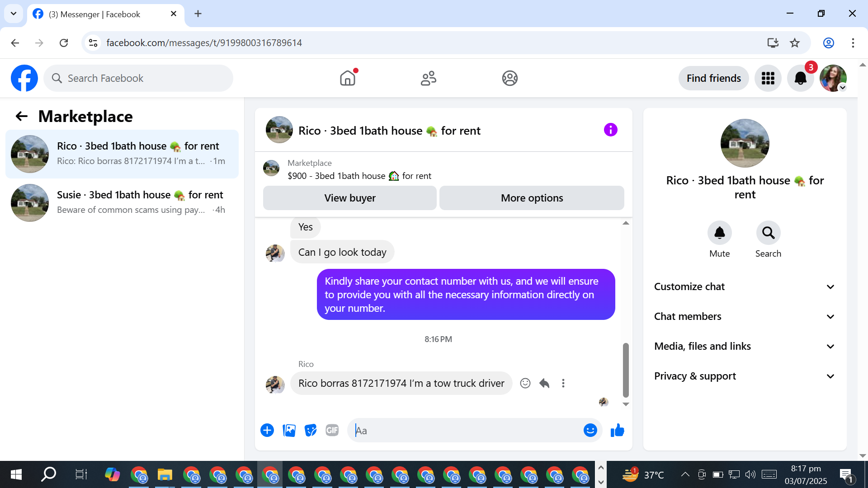Click the message text input field
This screenshot has width=868, height=488.
tap(466, 430)
